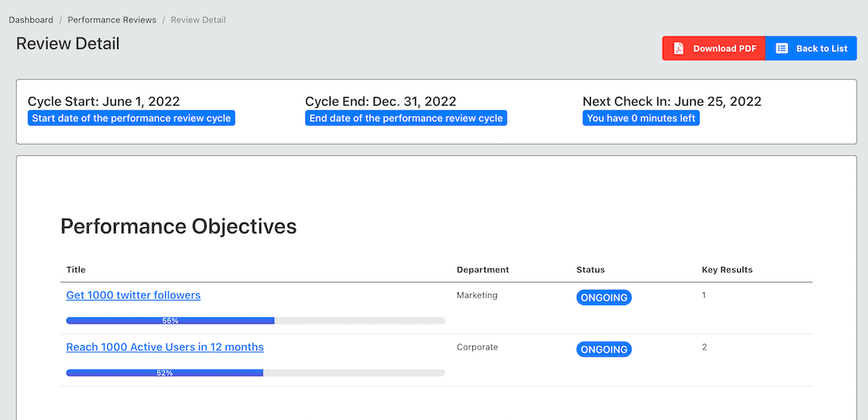Go back to the reviews list
Screen dimensions: 868x420
811,48
